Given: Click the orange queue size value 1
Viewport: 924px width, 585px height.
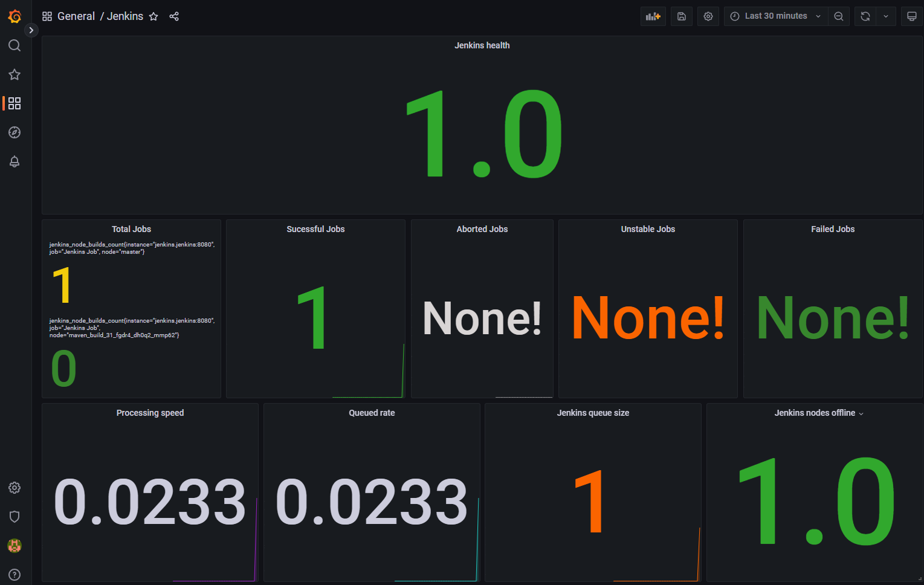Looking at the screenshot, I should (x=589, y=502).
